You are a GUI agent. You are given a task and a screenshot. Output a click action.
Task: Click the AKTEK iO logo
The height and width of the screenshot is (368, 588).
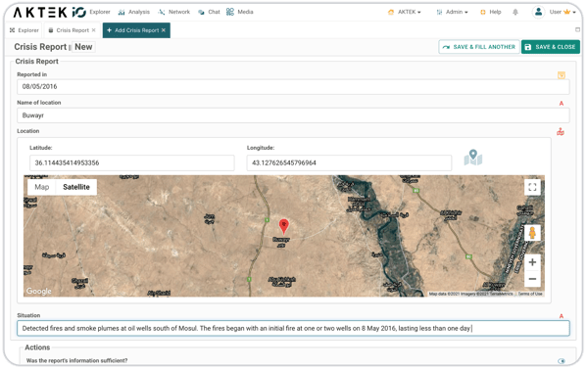[50, 12]
